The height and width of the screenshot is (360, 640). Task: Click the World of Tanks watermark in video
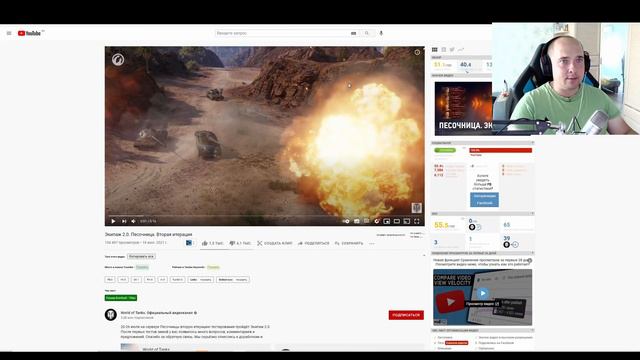click(x=416, y=208)
